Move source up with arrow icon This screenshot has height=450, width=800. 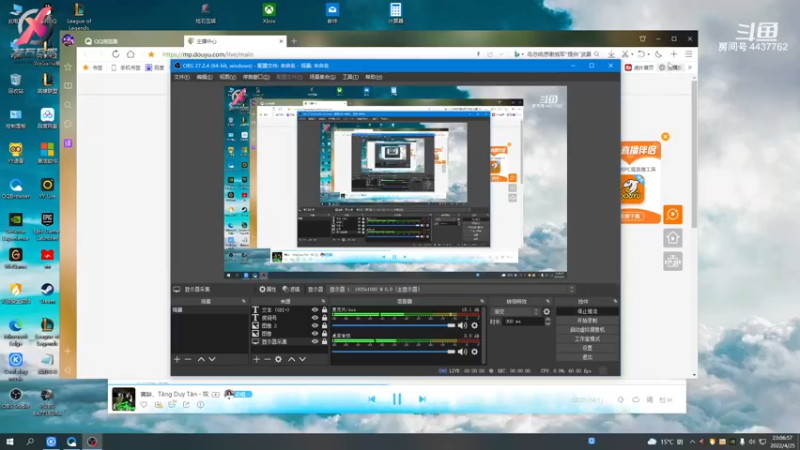pyautogui.click(x=291, y=359)
